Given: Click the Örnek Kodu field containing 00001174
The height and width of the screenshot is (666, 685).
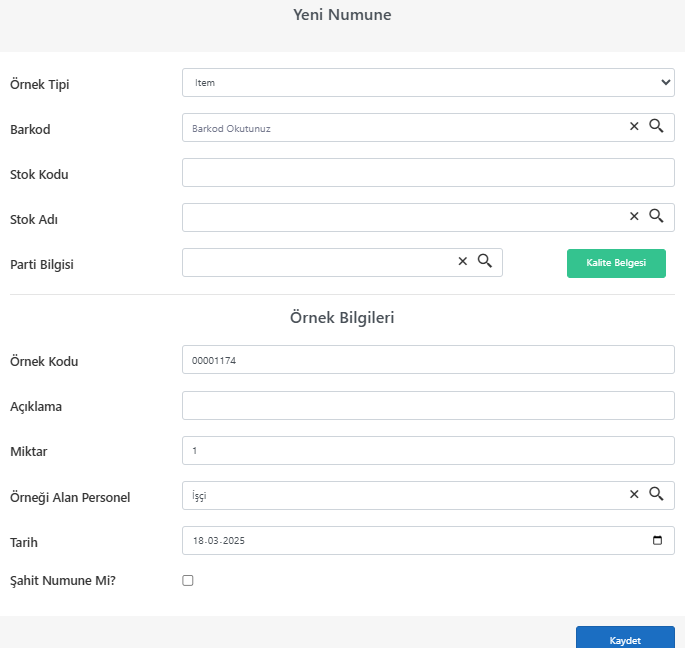Looking at the screenshot, I should pyautogui.click(x=428, y=360).
